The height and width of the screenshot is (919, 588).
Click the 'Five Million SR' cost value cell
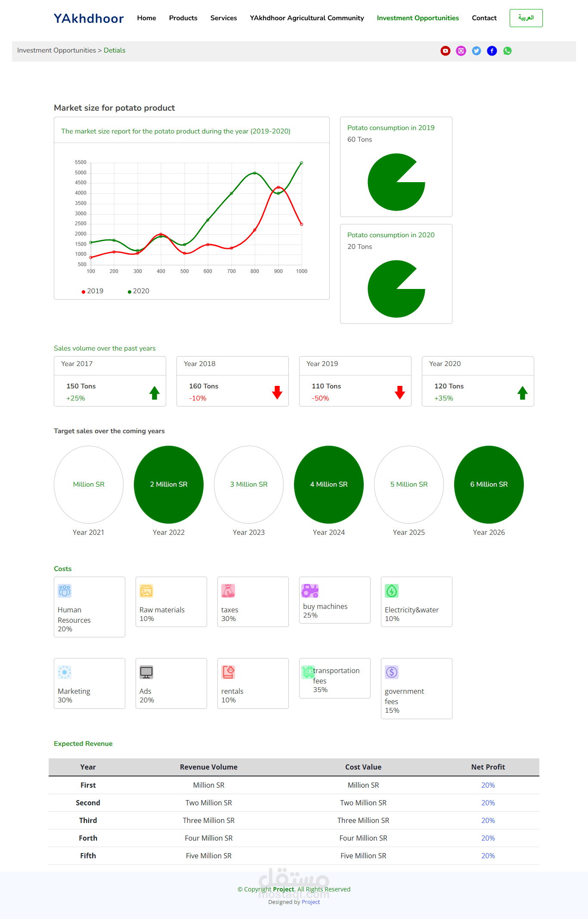pyautogui.click(x=363, y=856)
